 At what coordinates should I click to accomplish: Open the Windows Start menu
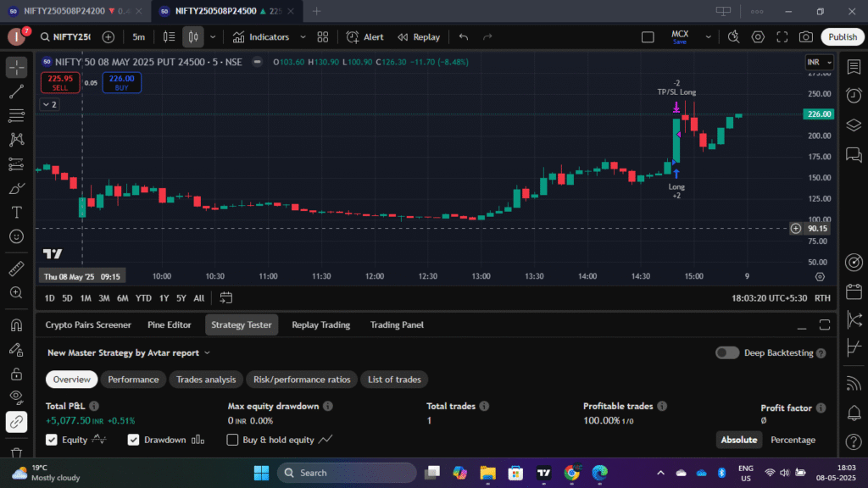tap(261, 473)
